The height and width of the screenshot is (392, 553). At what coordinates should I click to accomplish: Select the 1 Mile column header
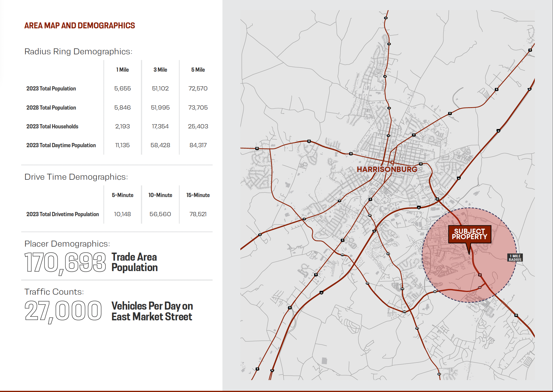(x=122, y=70)
